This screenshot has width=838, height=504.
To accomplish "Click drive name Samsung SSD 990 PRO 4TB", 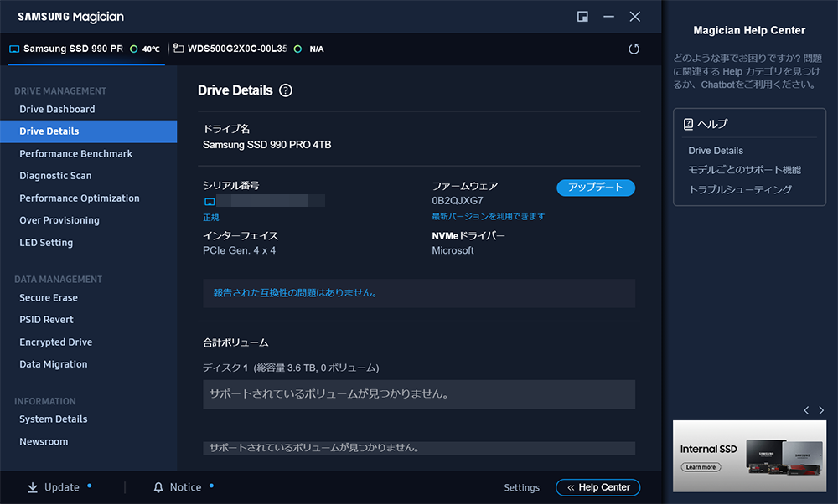I will click(266, 145).
